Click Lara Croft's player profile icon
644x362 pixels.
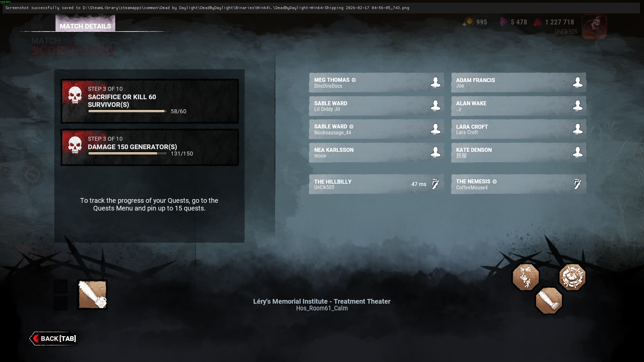pos(578,129)
